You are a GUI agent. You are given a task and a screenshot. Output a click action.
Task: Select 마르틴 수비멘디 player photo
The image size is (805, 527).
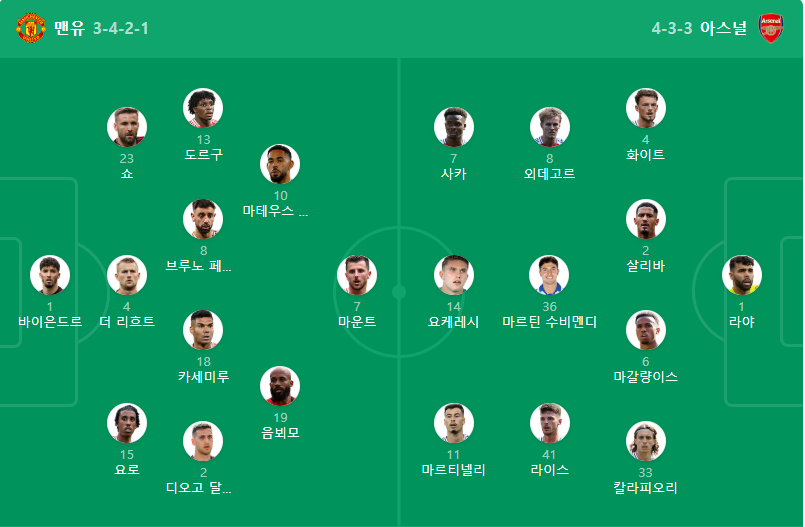[549, 275]
